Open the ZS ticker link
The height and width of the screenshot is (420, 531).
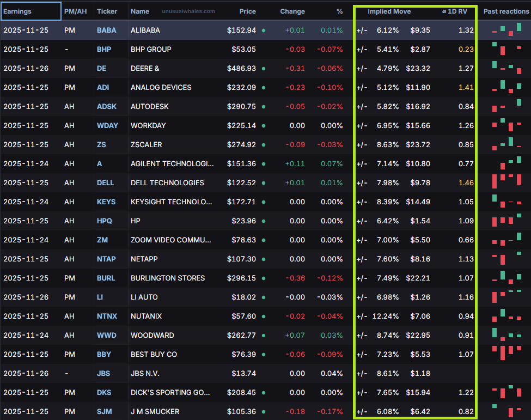point(101,144)
